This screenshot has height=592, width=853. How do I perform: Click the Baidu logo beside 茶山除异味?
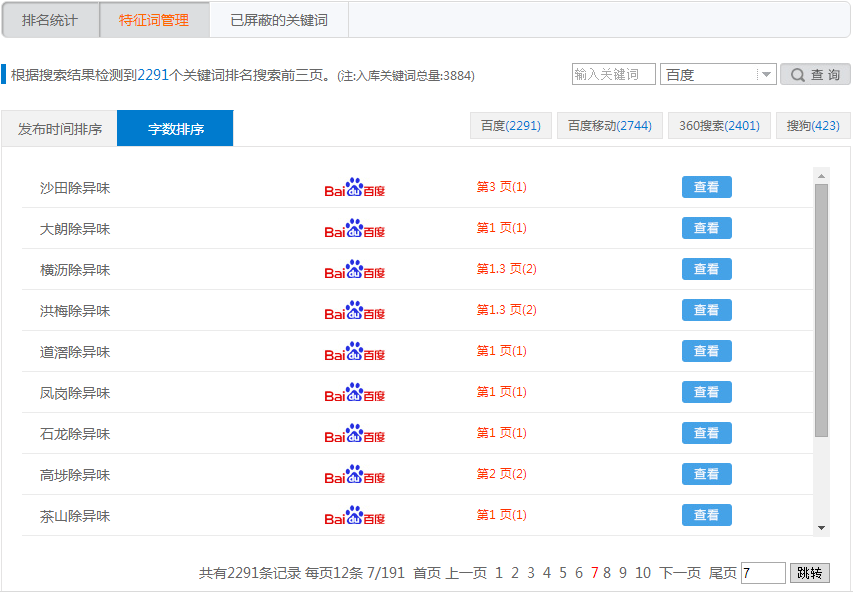354,516
